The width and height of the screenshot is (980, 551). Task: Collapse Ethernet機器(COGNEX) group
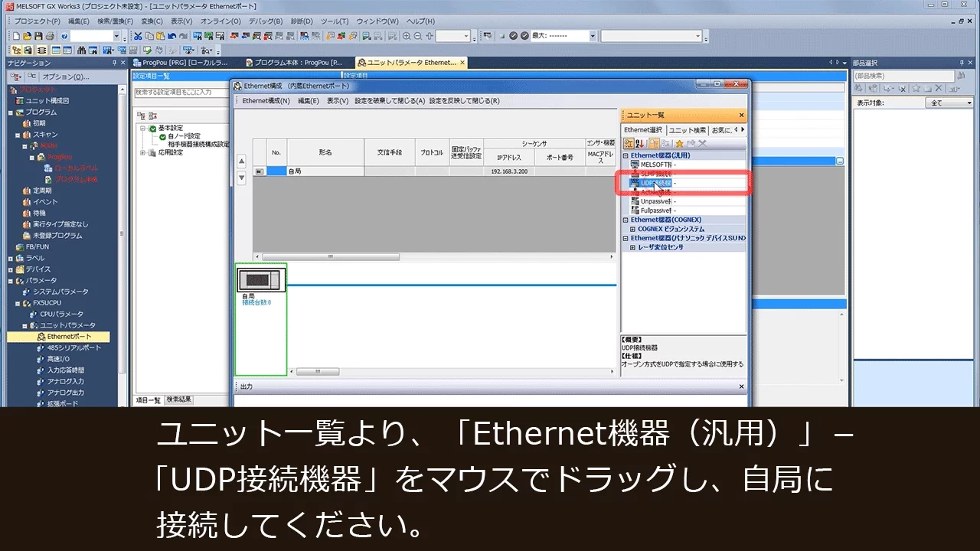click(626, 220)
